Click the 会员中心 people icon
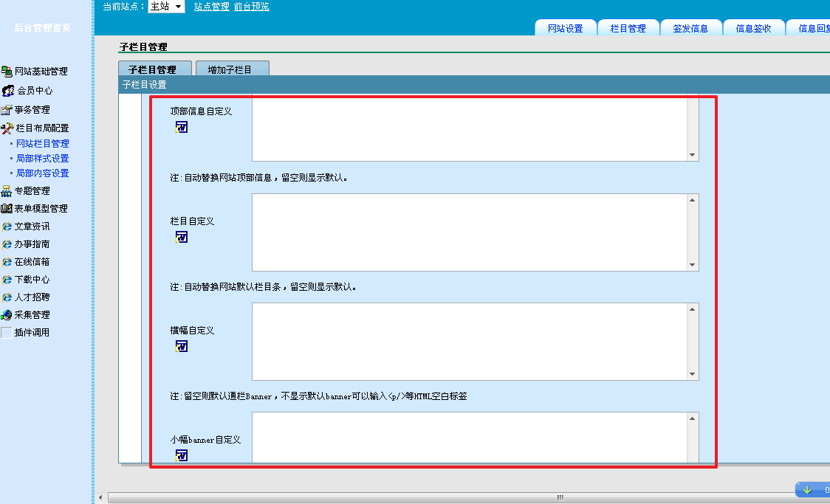Screen dimensions: 830x504 click(x=8, y=91)
